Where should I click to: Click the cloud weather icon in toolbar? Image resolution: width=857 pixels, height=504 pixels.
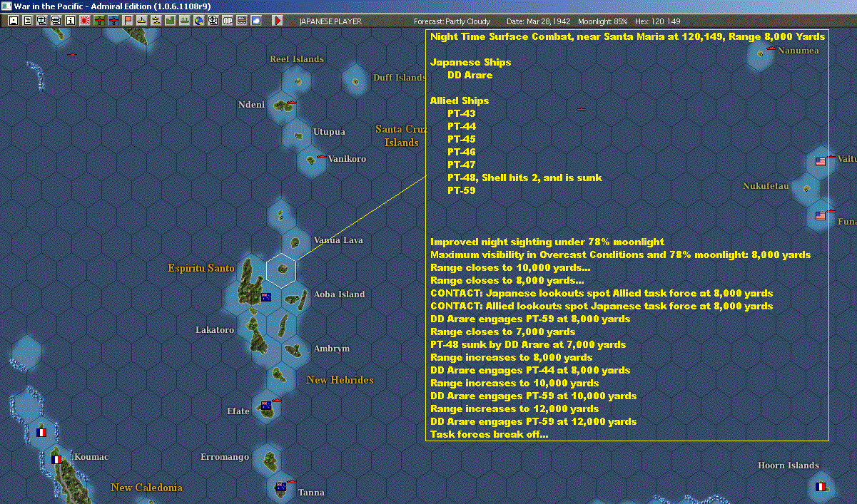click(256, 21)
